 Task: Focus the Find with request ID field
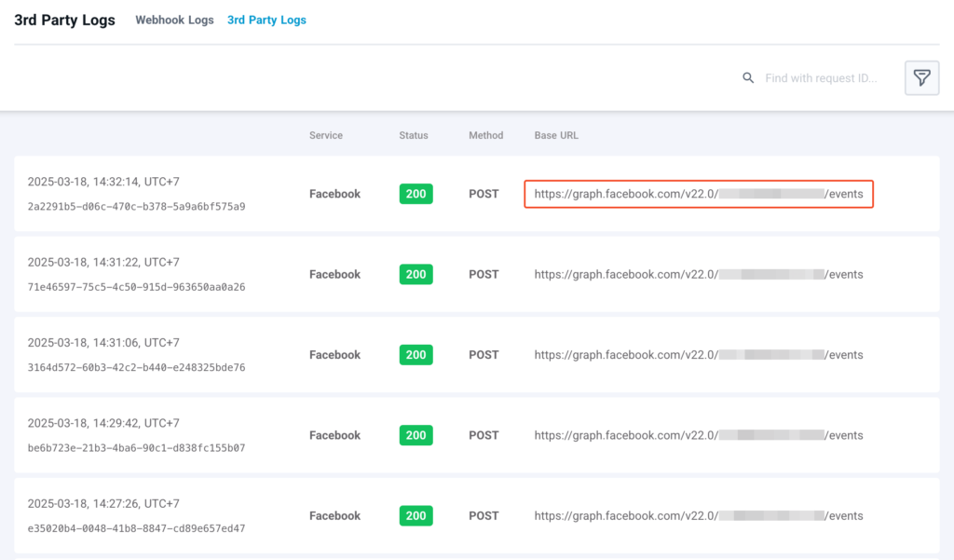pos(821,78)
